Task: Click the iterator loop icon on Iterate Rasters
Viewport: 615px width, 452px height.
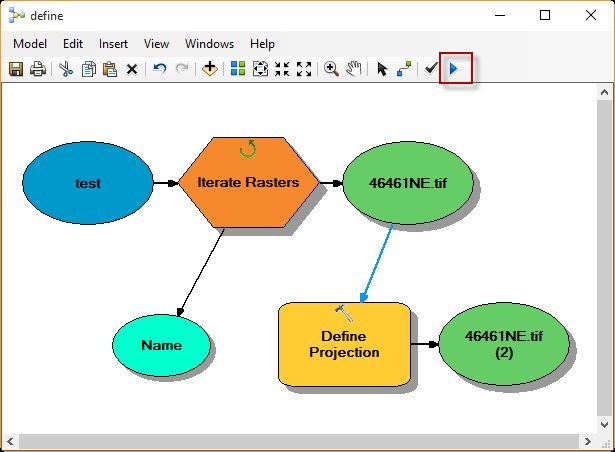Action: point(248,149)
